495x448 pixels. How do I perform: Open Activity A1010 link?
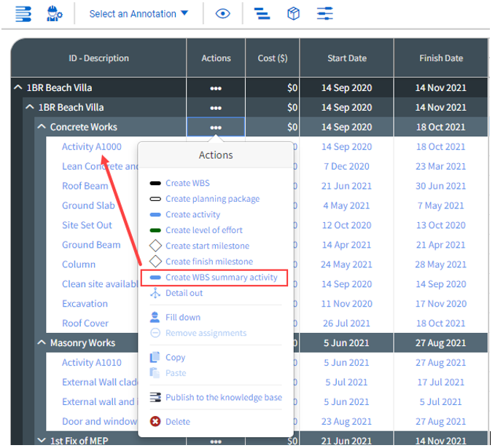(92, 363)
